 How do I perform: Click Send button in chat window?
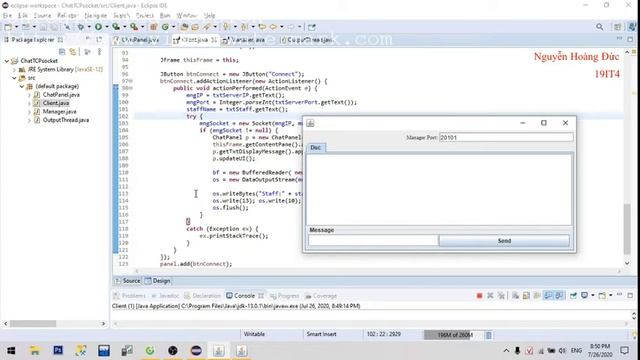504,241
